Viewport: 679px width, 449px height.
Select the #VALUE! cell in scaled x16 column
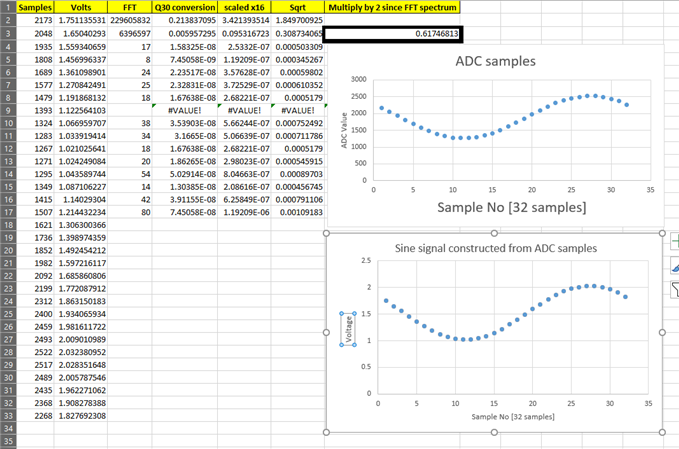pyautogui.click(x=244, y=110)
